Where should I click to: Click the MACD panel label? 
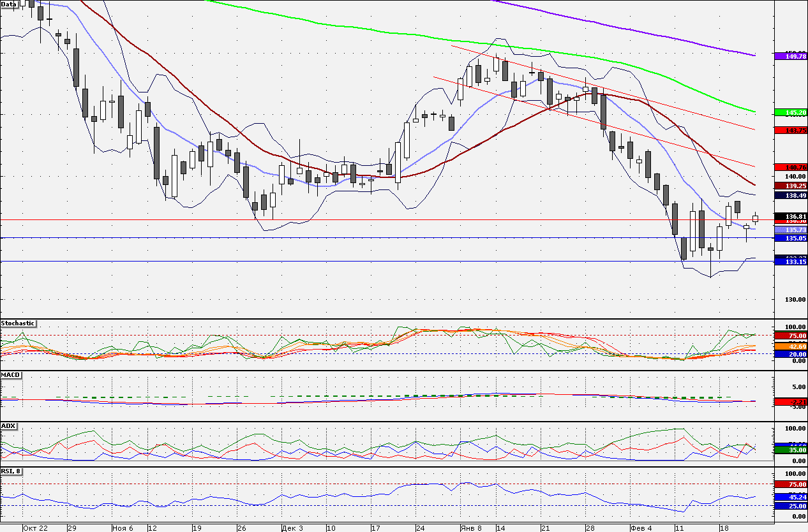point(10,374)
